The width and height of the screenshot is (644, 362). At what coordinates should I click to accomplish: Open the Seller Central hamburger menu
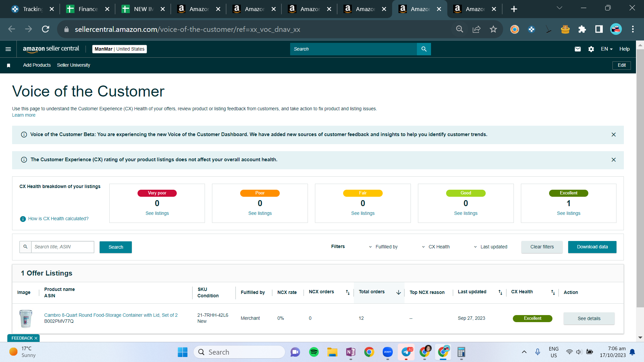(x=8, y=49)
